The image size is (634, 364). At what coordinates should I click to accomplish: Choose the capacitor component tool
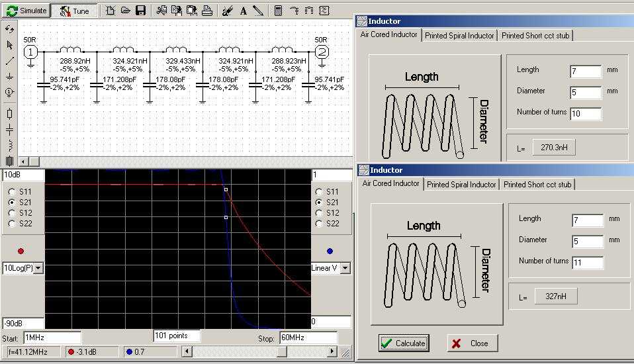9,130
